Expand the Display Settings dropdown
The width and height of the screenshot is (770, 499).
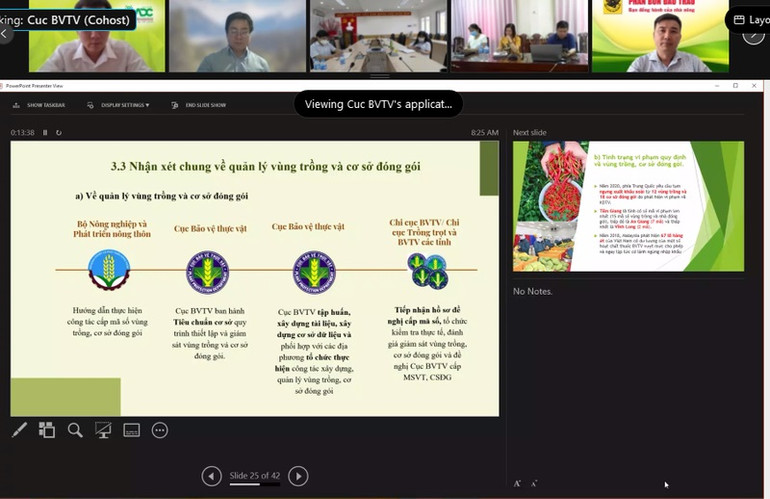[x=124, y=105]
